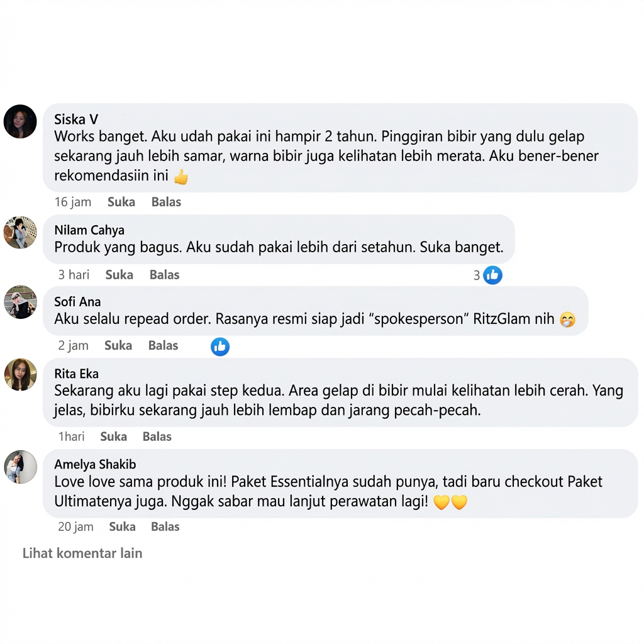Click the thumbs-up reaction under Sofi Ana's comment
The image size is (644, 644).
(x=220, y=347)
